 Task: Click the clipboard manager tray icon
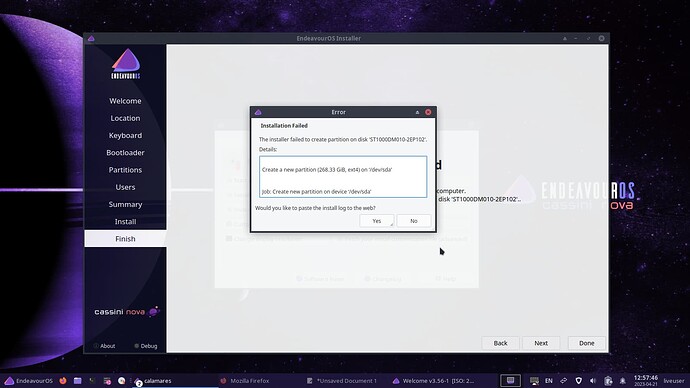coord(608,381)
